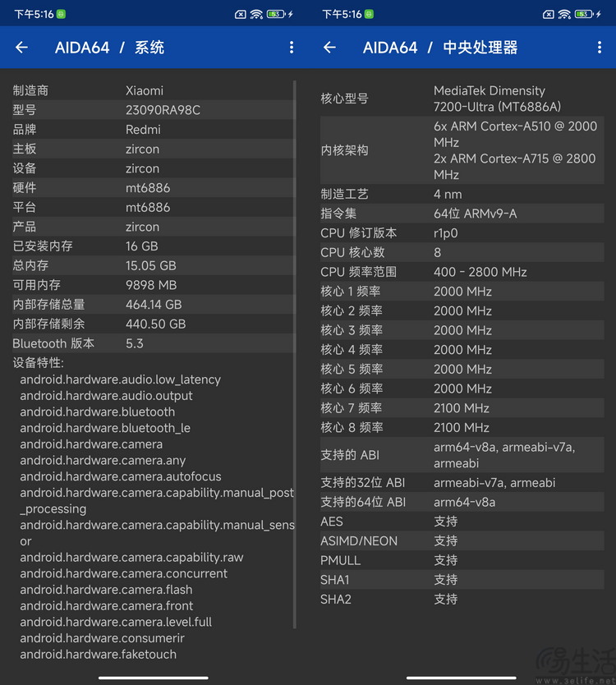The width and height of the screenshot is (616, 685).
Task: Select android.hardware.camera.capability.raw entry
Action: point(131,558)
